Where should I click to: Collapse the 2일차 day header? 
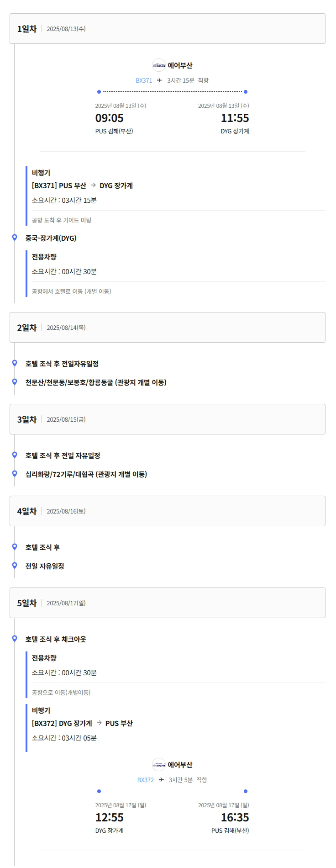click(x=168, y=328)
